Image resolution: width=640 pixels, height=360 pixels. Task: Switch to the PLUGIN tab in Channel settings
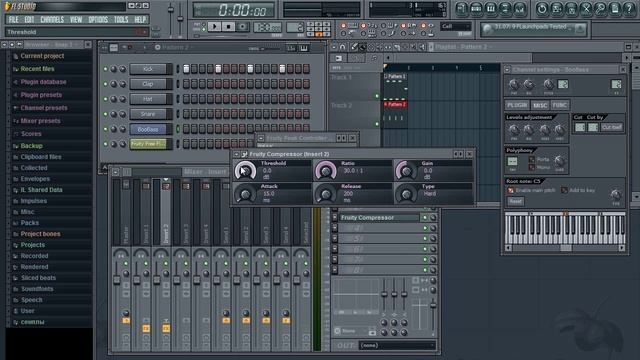pos(517,105)
